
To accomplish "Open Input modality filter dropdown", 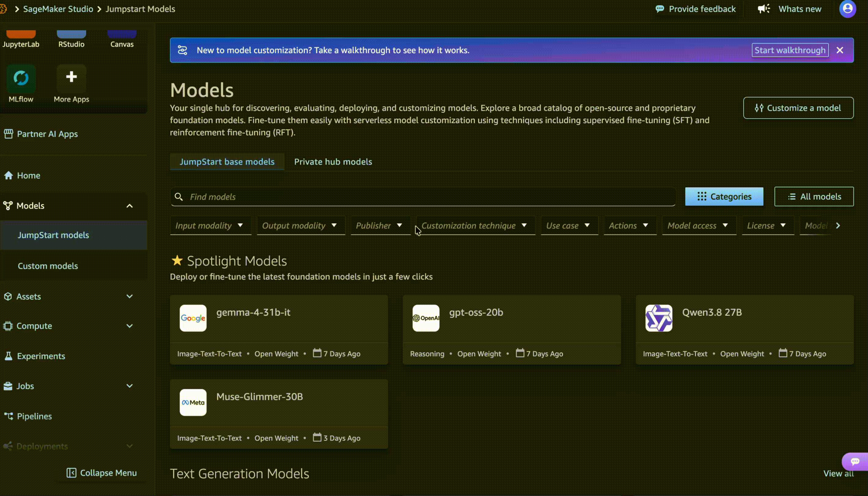I will click(x=210, y=225).
